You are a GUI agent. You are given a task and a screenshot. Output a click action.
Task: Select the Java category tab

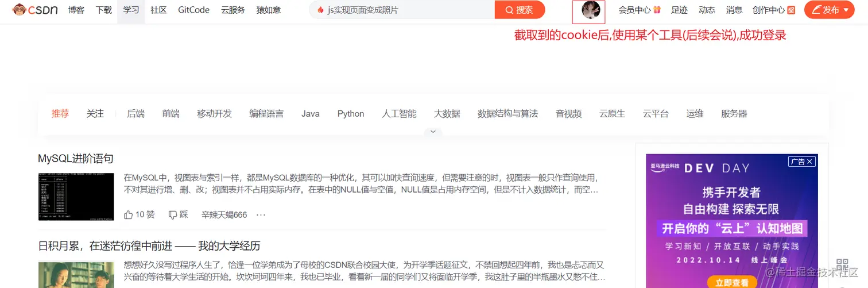[x=311, y=114]
